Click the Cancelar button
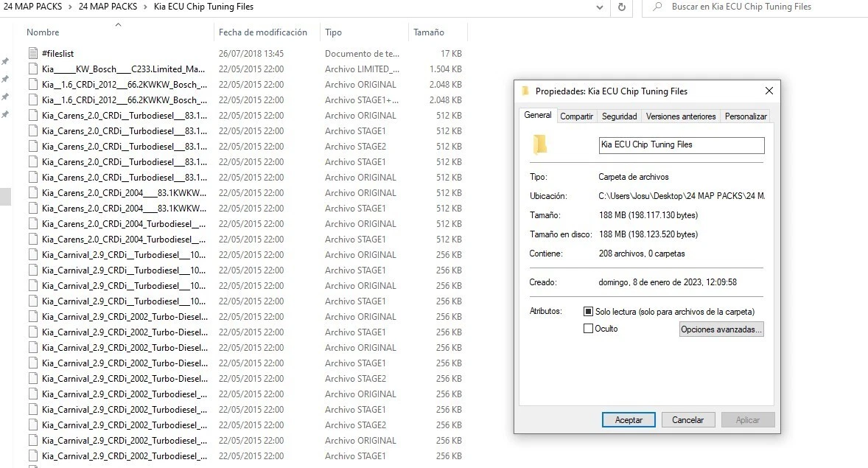The height and width of the screenshot is (468, 868). (687, 420)
